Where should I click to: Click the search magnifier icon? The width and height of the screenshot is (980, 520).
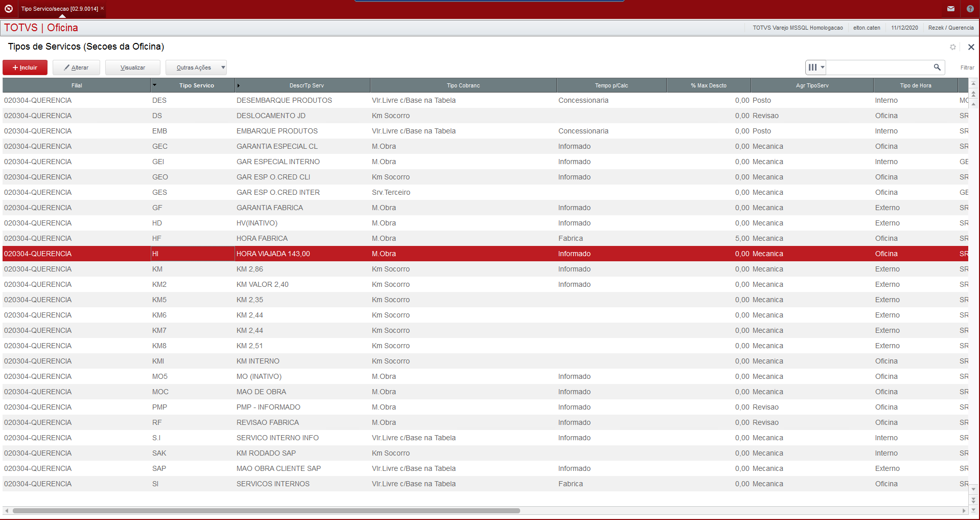tap(937, 67)
